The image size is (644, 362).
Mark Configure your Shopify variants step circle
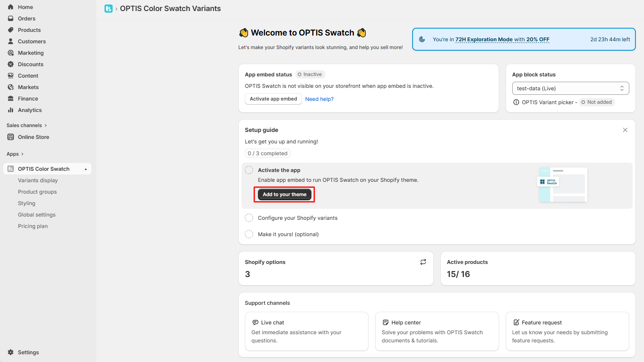click(x=249, y=218)
